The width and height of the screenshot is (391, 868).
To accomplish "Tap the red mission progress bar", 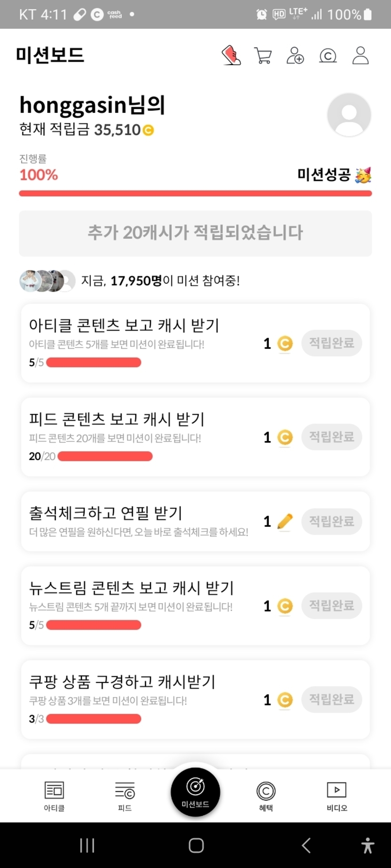I will (x=195, y=193).
